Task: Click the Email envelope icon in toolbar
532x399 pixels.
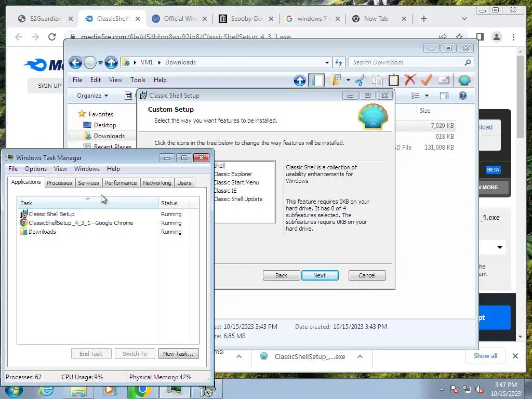Action: pyautogui.click(x=444, y=80)
